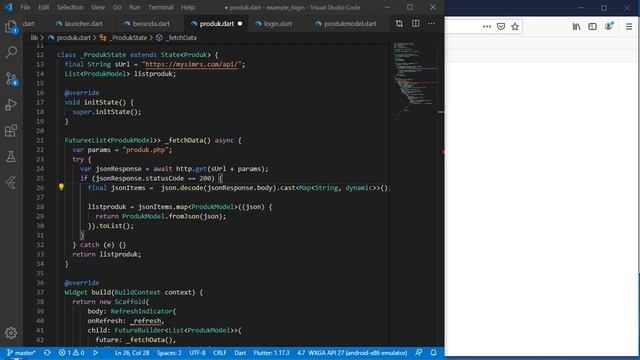Open the File menu

pos(25,7)
